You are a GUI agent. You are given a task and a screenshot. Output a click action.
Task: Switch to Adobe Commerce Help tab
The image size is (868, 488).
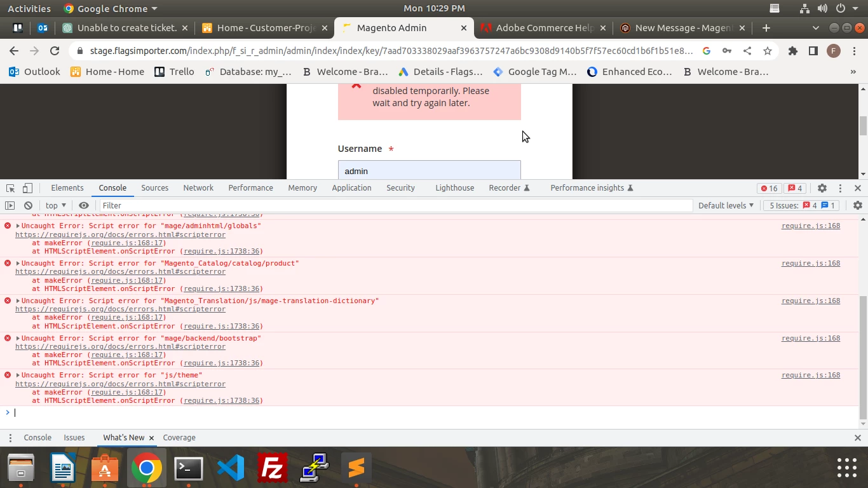543,28
